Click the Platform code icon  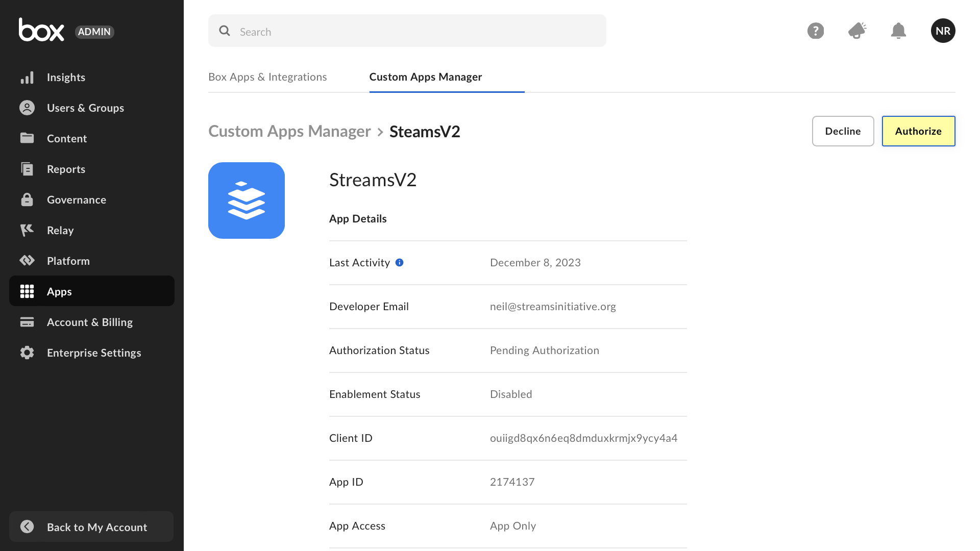[x=27, y=261]
